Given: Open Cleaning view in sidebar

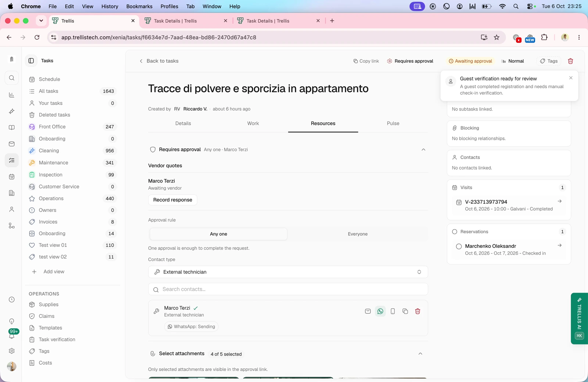Looking at the screenshot, I should [72, 151].
